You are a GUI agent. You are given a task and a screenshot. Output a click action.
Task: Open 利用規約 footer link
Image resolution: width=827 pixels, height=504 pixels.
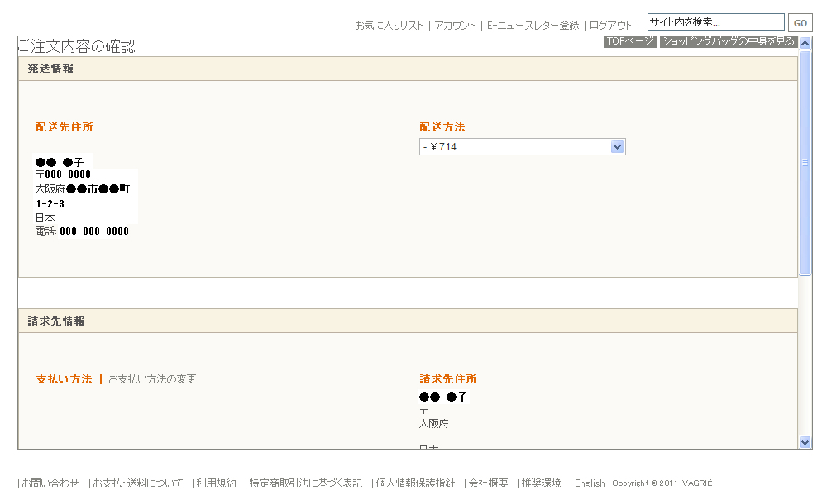coord(216,483)
